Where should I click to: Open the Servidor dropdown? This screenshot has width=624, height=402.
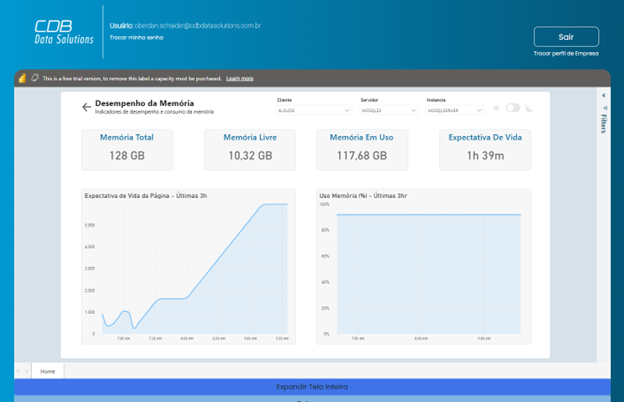[x=390, y=111]
